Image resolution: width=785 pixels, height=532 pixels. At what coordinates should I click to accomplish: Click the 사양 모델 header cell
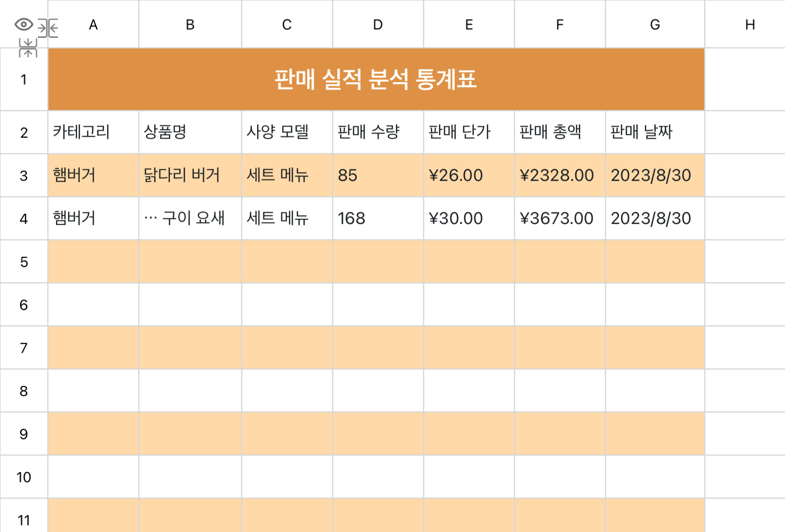(x=287, y=133)
